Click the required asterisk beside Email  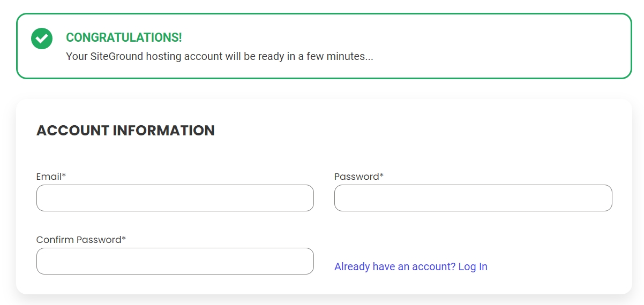tap(64, 176)
